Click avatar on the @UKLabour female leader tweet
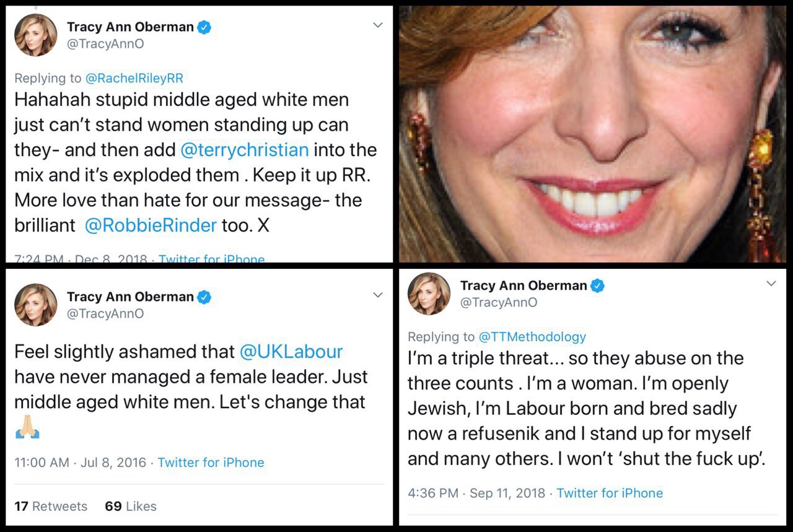The width and height of the screenshot is (793, 532). pos(36,305)
